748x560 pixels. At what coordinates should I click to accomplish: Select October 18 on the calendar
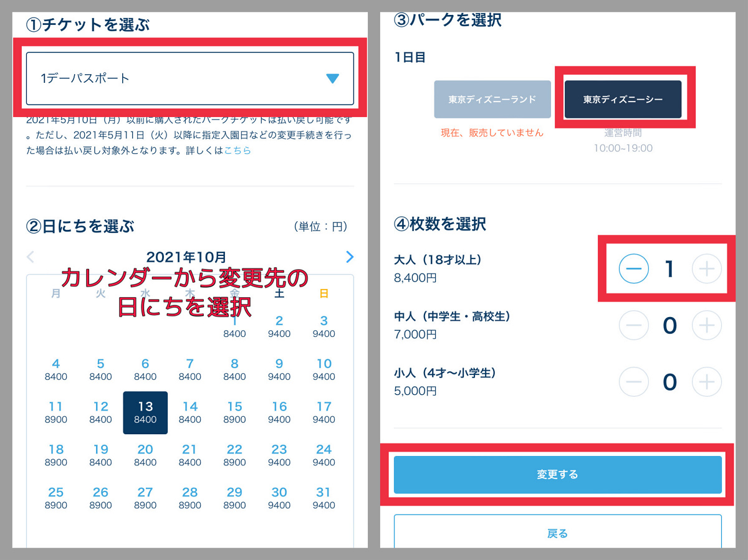click(x=56, y=455)
